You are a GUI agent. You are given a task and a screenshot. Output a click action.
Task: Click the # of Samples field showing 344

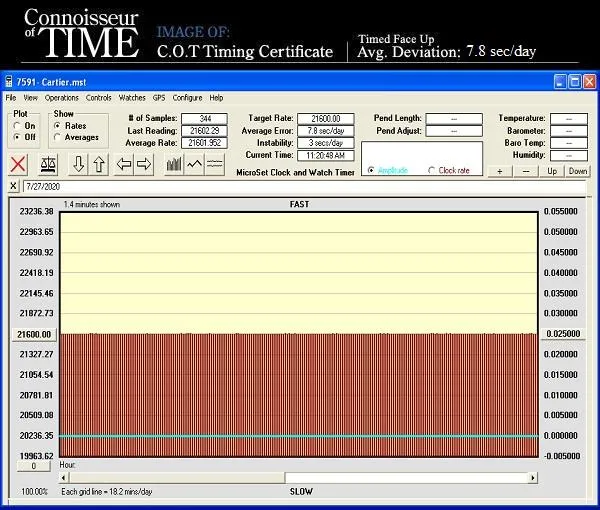[x=204, y=119]
